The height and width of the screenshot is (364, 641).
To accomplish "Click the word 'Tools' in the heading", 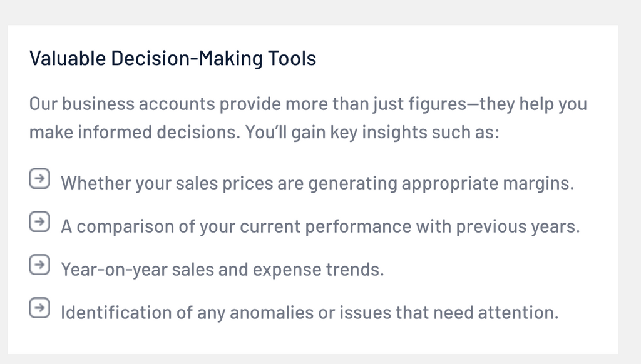I will pyautogui.click(x=292, y=58).
